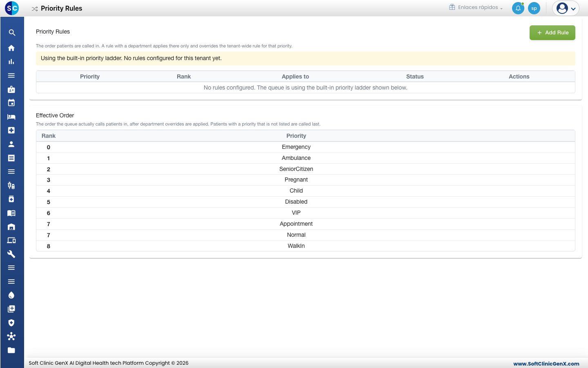Click the water drop sidebar icon
Screen dimensions: 588x368
(11, 295)
